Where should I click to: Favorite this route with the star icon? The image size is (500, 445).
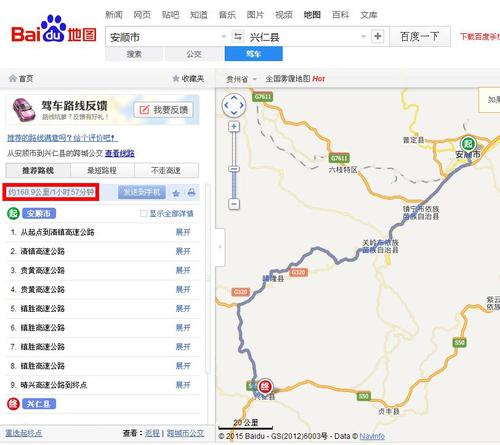[x=176, y=193]
